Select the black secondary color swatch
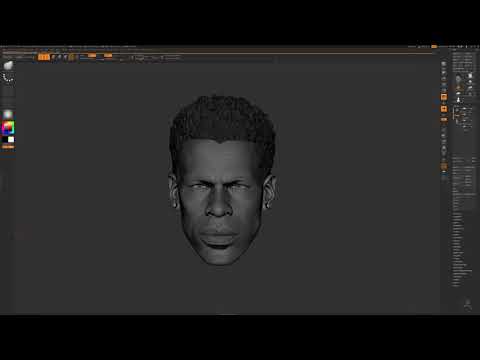 pos(5,139)
